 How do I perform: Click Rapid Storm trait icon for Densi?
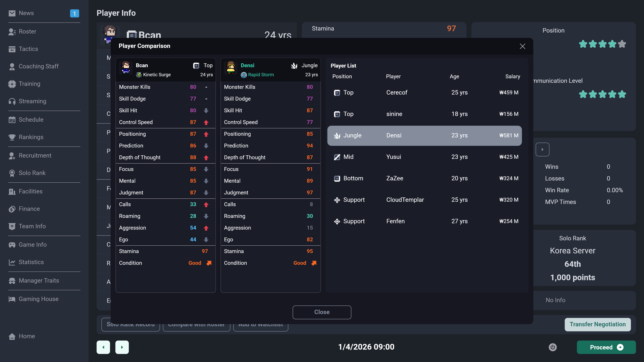click(244, 75)
